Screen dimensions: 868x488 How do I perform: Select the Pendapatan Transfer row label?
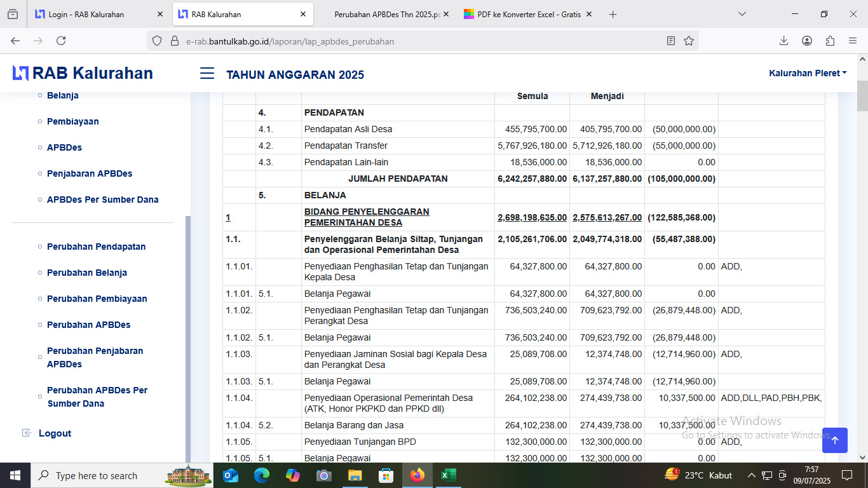click(x=346, y=146)
